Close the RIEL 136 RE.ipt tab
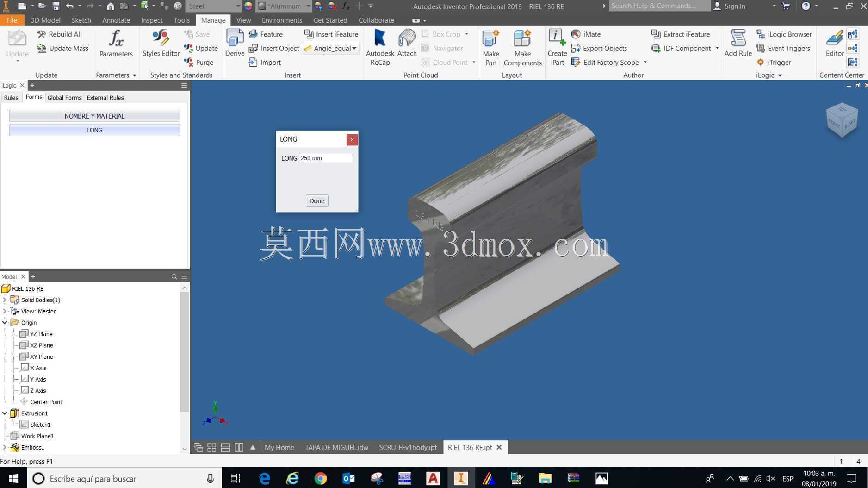868x488 pixels. pos(499,447)
